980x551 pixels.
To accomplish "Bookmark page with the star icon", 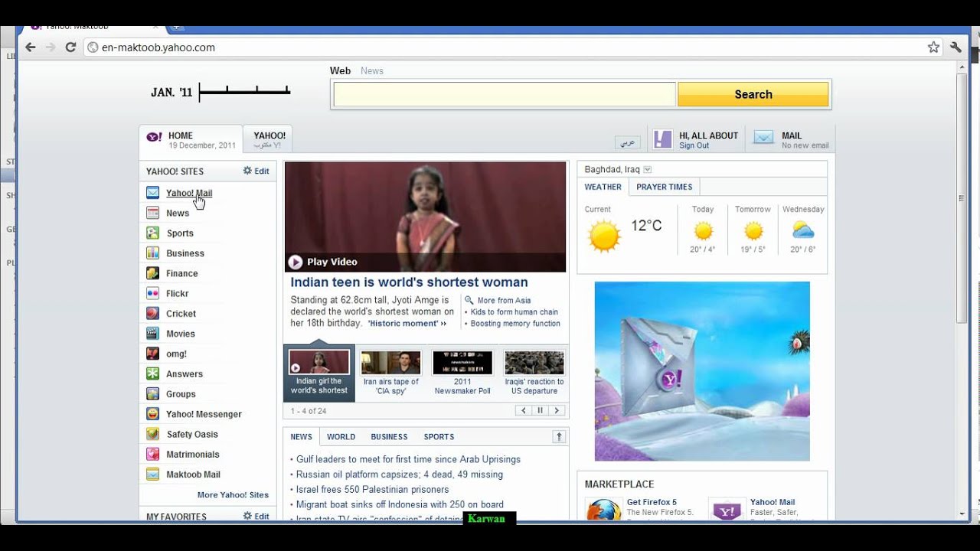I will (933, 47).
